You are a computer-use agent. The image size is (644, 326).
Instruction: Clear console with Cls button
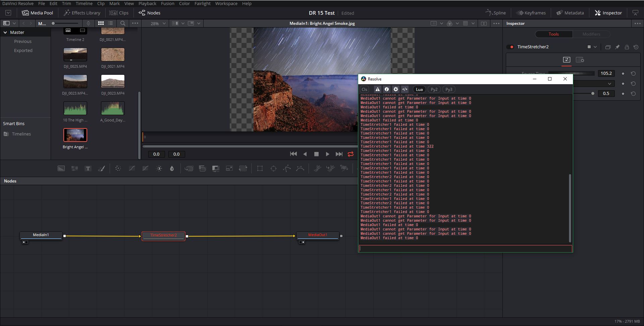pyautogui.click(x=364, y=89)
